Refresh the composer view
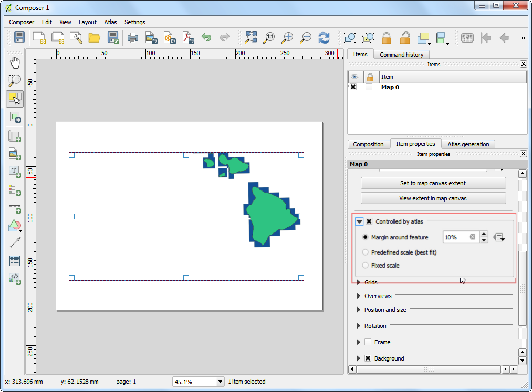This screenshot has height=392, width=532. click(324, 37)
